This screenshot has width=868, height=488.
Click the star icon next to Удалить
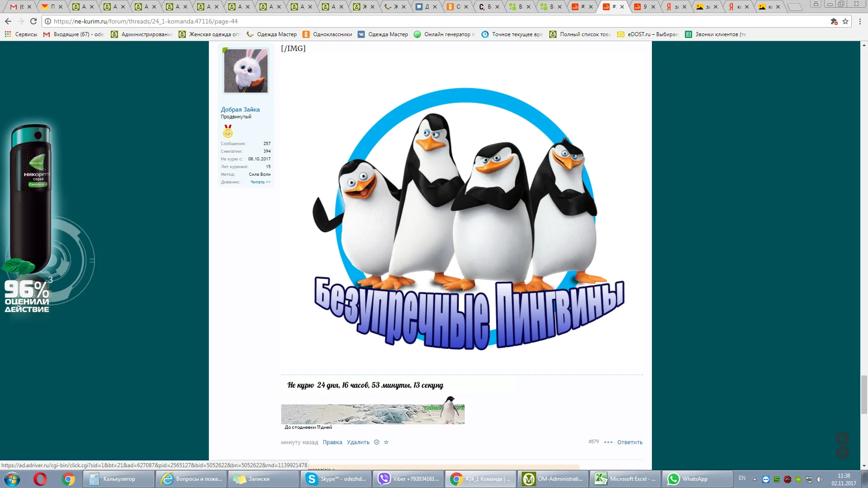386,442
